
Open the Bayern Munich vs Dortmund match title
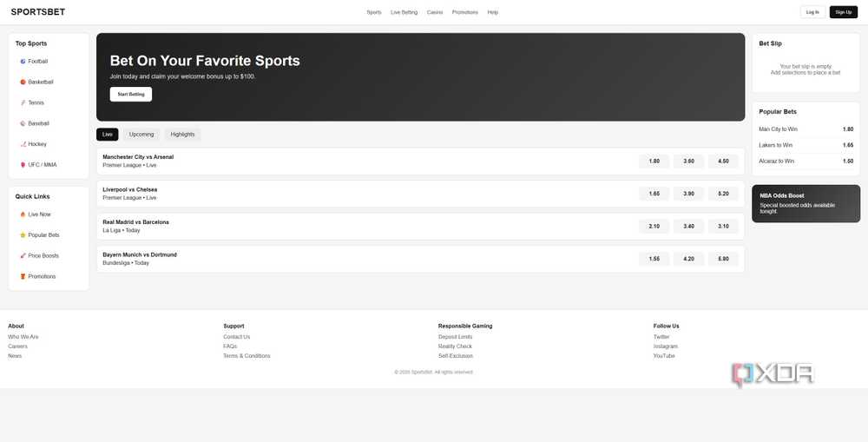pos(140,254)
